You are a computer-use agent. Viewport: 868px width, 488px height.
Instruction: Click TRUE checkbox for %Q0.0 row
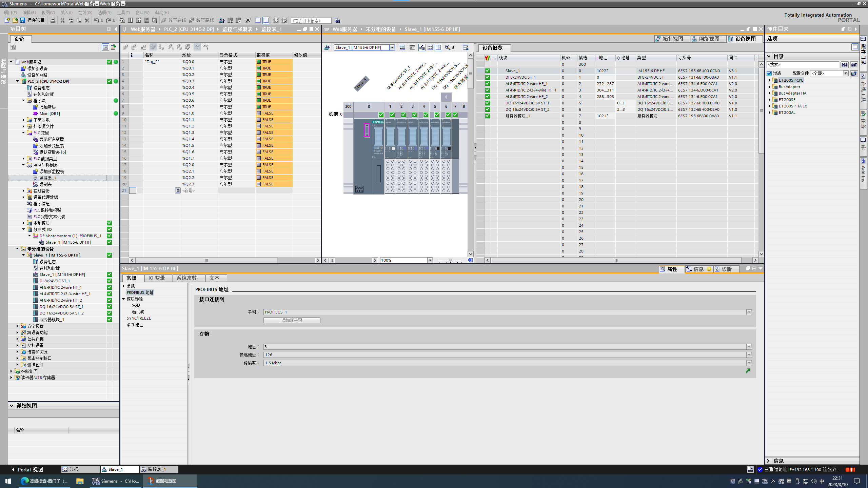point(259,62)
